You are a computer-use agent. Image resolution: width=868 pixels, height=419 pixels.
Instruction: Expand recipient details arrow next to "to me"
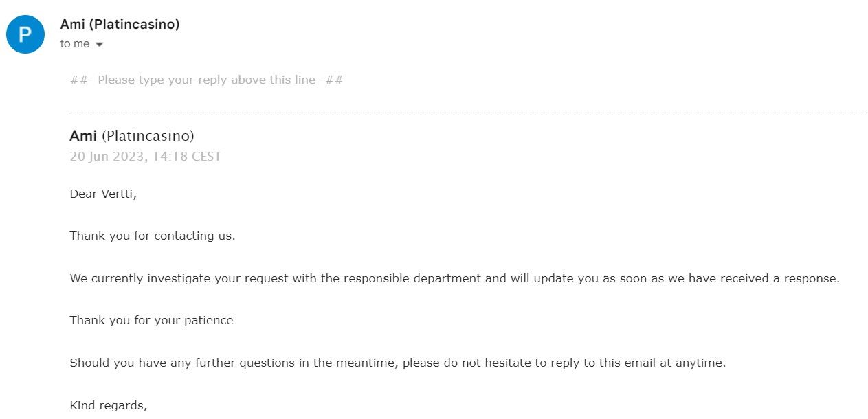tap(99, 45)
